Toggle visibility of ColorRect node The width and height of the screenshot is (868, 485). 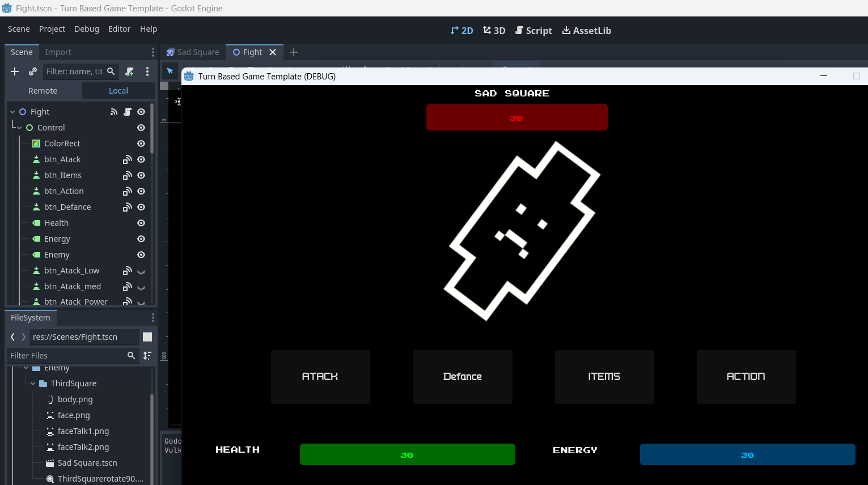click(141, 144)
